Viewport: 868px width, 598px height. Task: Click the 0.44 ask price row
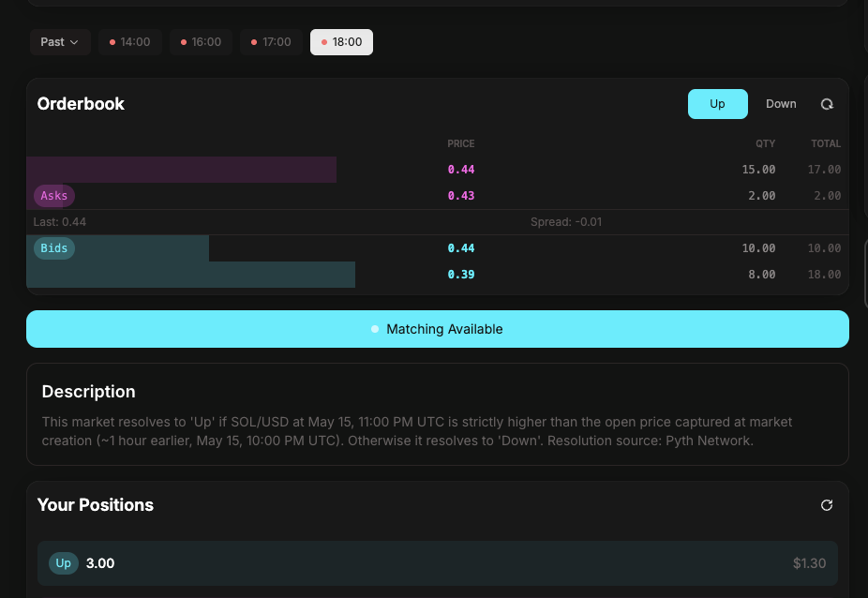[438, 170]
